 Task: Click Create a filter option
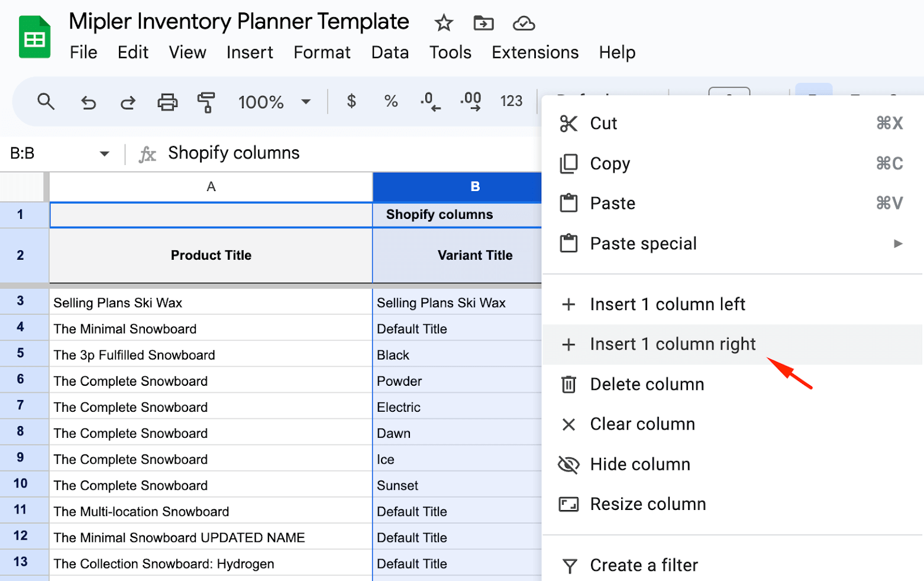(x=644, y=565)
